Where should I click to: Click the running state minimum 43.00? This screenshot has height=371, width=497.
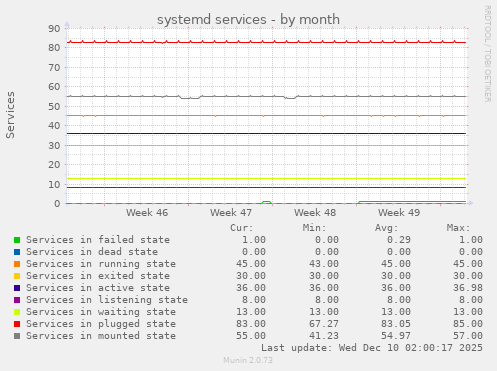pos(324,264)
